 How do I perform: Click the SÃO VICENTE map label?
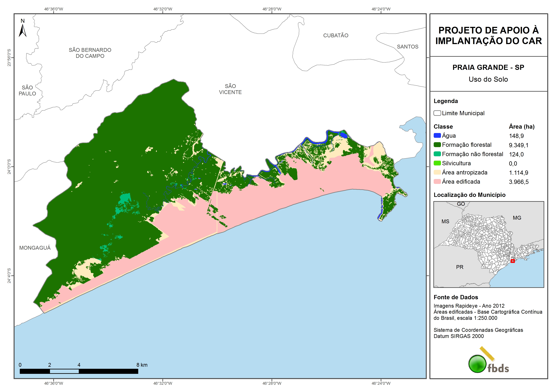tap(230, 89)
